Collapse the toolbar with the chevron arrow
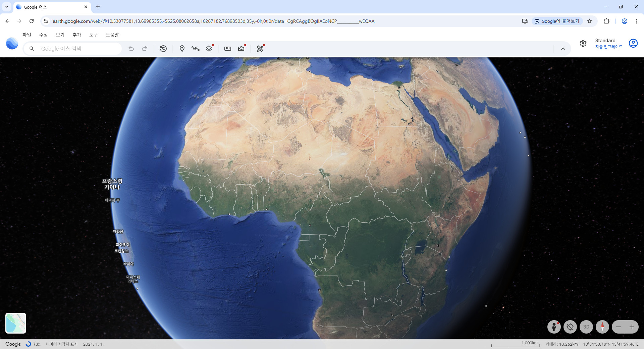The width and height of the screenshot is (644, 349). (x=563, y=49)
